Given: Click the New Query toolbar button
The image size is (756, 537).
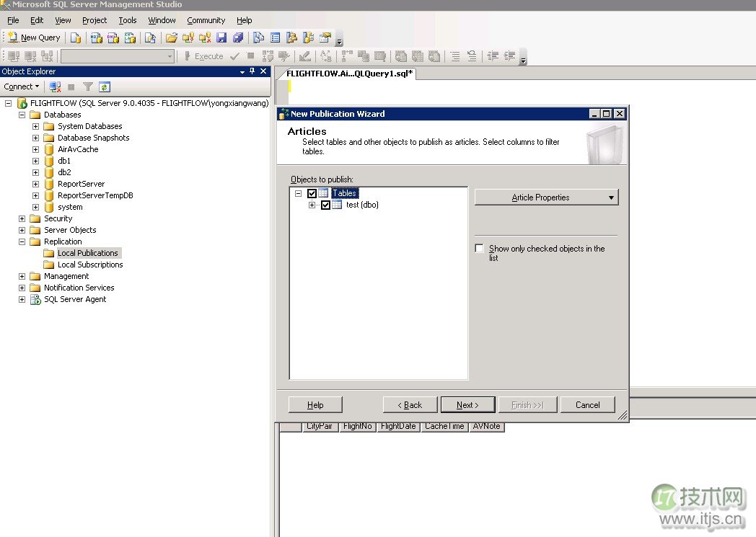Looking at the screenshot, I should click(x=34, y=37).
